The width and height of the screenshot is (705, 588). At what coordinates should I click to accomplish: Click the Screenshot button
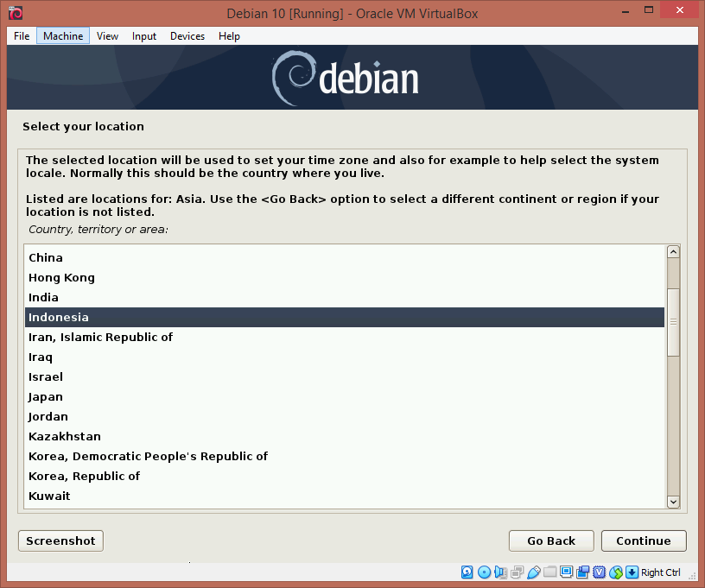click(60, 541)
